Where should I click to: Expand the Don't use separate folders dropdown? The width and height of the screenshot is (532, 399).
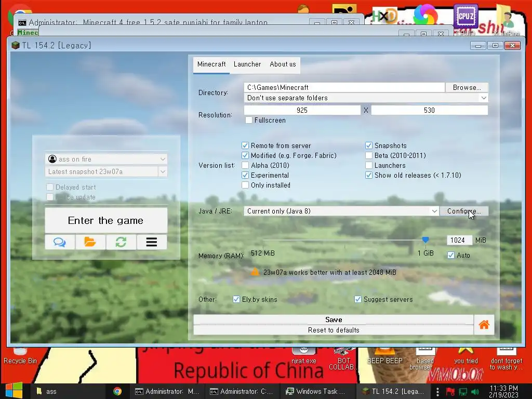click(366, 98)
